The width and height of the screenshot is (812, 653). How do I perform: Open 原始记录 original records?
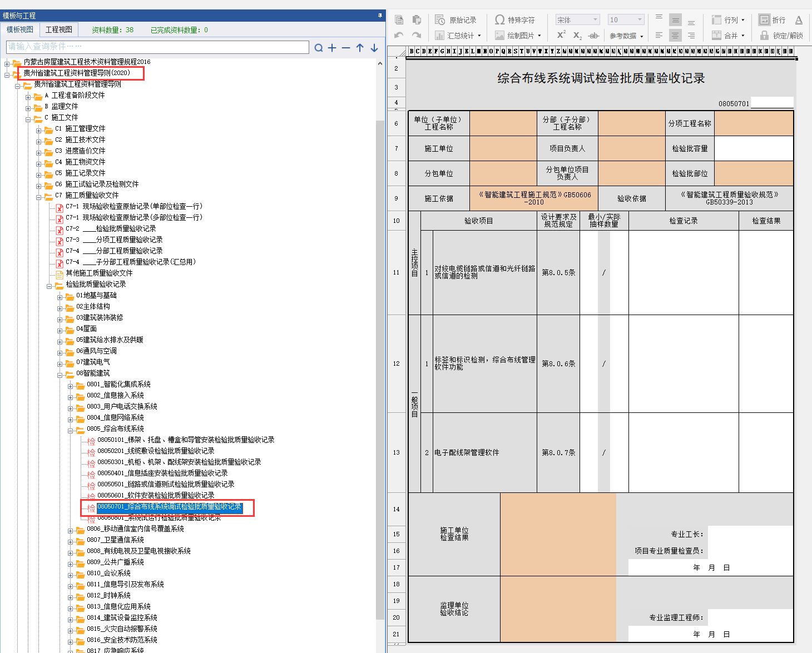coord(455,20)
